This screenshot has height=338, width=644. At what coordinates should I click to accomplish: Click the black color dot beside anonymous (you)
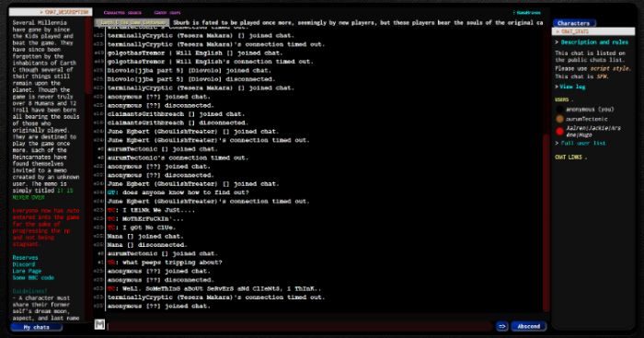(x=559, y=110)
